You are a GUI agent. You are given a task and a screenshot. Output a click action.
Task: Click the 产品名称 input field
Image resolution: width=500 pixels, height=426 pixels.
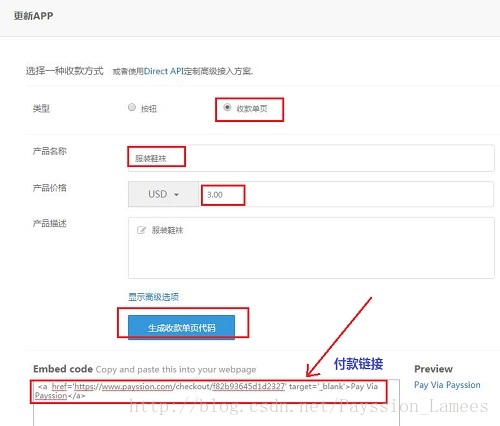[311, 158]
